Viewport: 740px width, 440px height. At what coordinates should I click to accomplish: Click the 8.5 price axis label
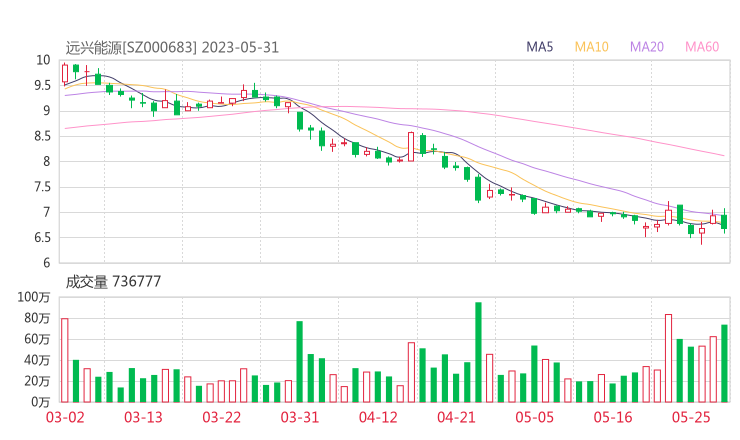tap(42, 136)
